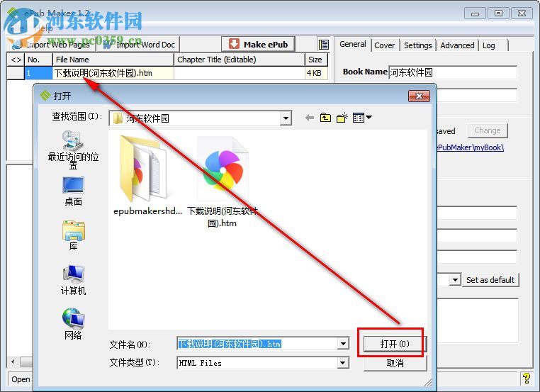The height and width of the screenshot is (392, 540).
Task: Go back with the dialog's back arrow
Action: [x=309, y=118]
